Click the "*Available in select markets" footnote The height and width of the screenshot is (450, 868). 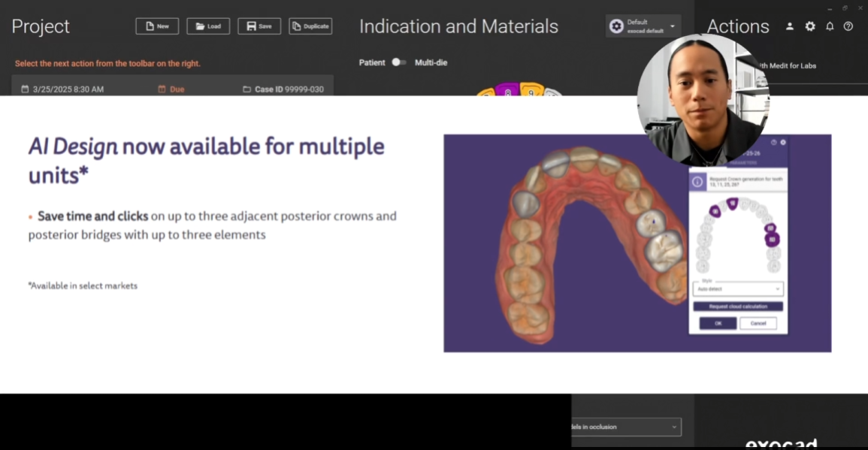pyautogui.click(x=83, y=285)
